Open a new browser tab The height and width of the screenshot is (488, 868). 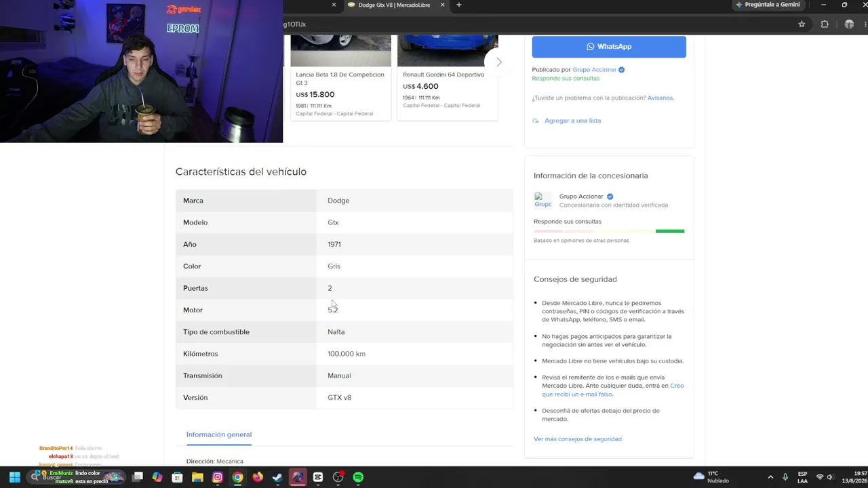459,5
